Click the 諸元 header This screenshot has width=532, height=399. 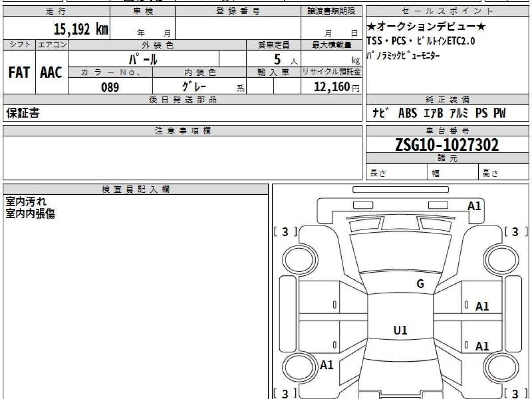[447, 158]
